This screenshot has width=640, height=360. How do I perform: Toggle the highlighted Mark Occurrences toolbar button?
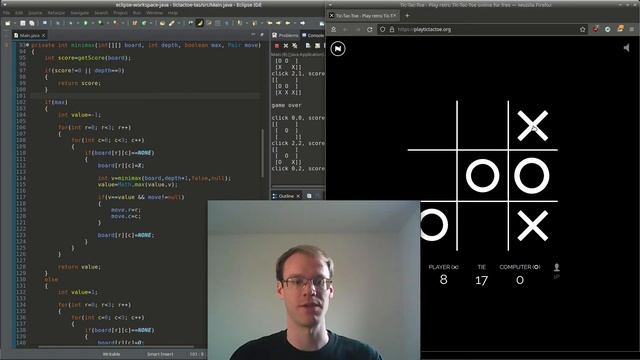point(200,23)
